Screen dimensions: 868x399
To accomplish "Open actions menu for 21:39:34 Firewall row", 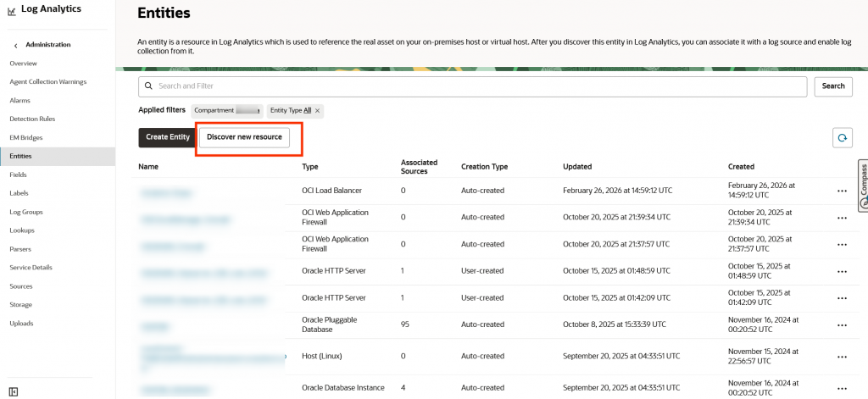I will coord(842,218).
